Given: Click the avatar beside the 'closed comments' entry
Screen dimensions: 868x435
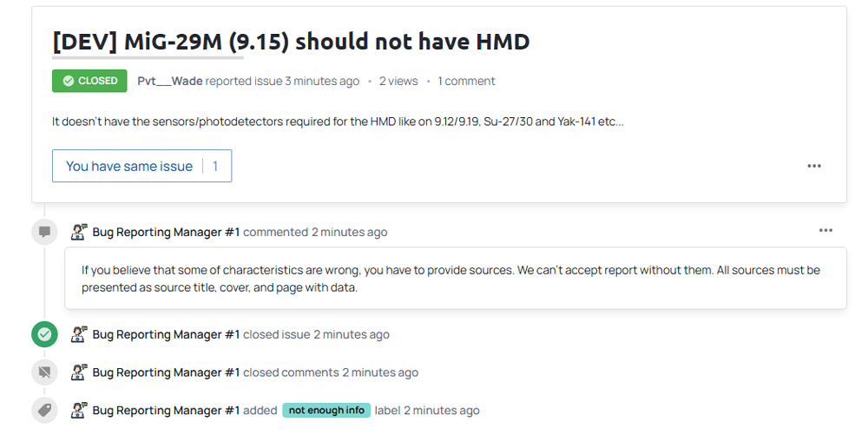Looking at the screenshot, I should click(79, 372).
